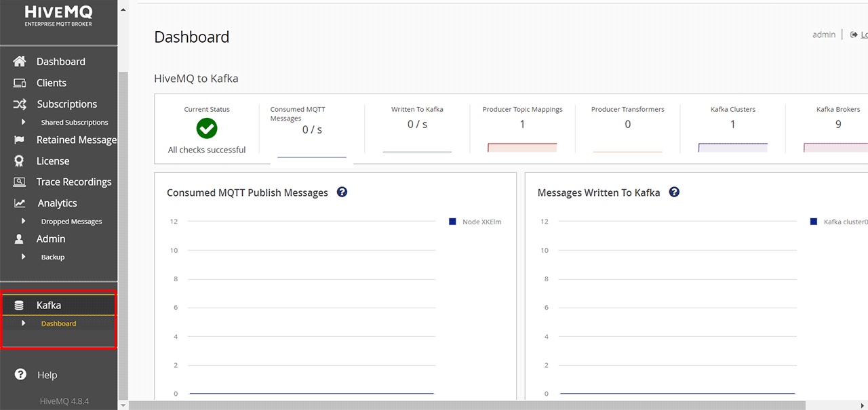
Task: Open help for Consumed MQTT Publish Messages
Action: coord(342,192)
